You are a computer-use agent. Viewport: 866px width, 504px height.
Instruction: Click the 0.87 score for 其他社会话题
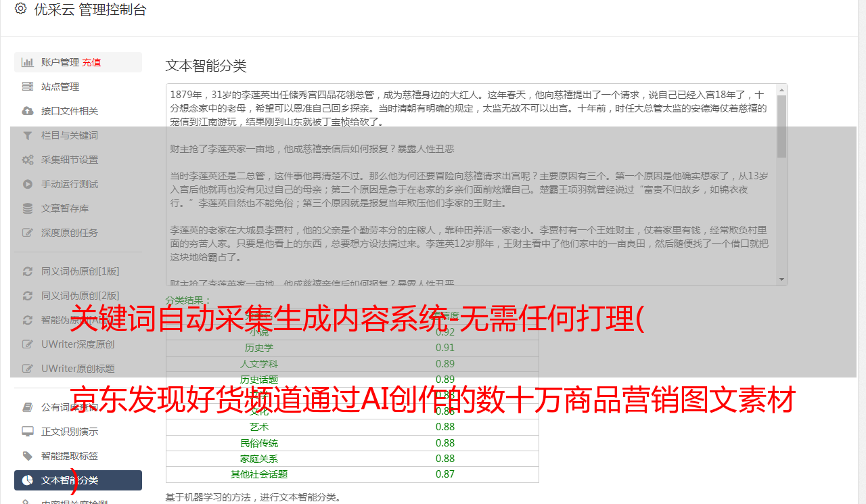445,474
